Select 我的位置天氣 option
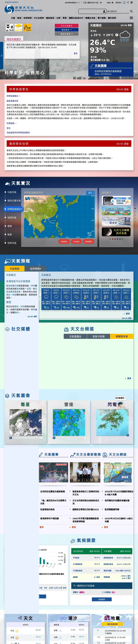This screenshot has height=644, width=138. [14, 200]
